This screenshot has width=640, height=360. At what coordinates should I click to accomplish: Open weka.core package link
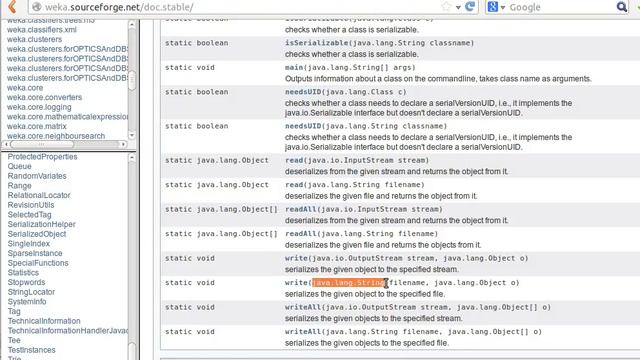click(x=25, y=87)
